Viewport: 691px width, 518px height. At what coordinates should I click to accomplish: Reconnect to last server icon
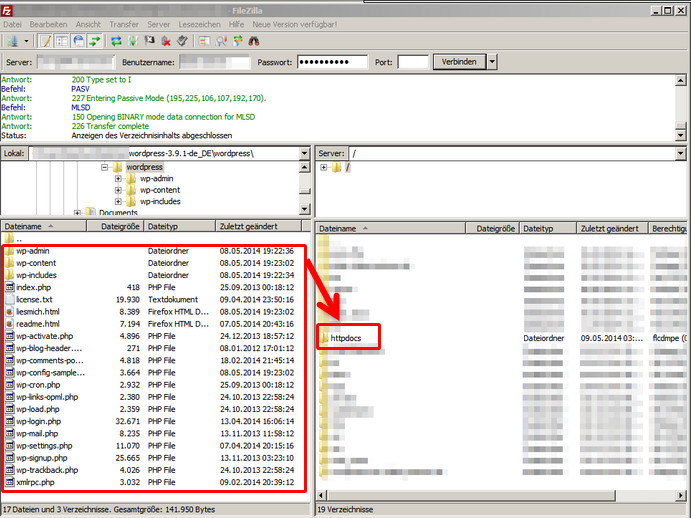click(182, 41)
